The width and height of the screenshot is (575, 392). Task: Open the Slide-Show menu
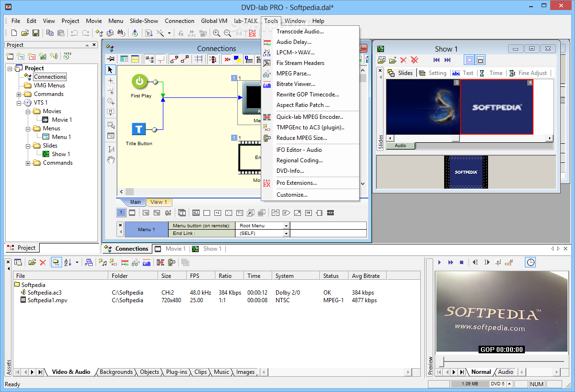pyautogui.click(x=144, y=21)
